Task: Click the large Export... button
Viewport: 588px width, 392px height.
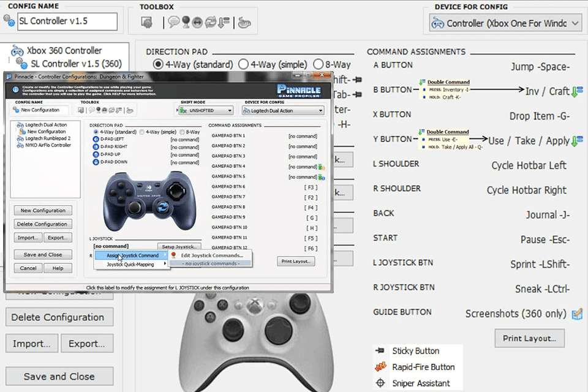Action: (86, 344)
